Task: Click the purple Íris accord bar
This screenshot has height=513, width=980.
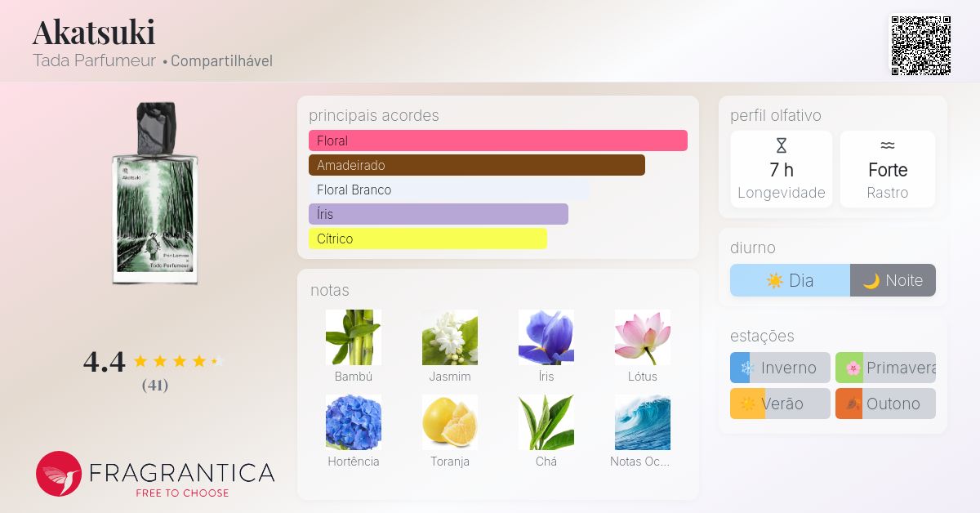Action: (439, 214)
